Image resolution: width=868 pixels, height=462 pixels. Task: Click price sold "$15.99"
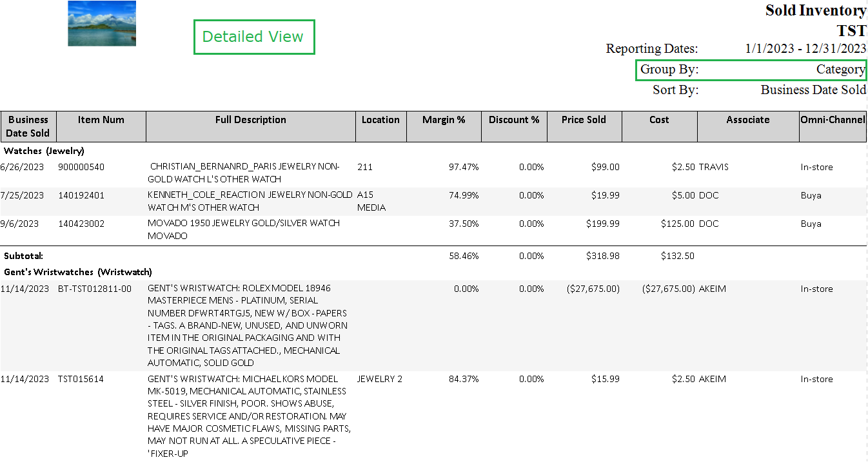pos(605,379)
